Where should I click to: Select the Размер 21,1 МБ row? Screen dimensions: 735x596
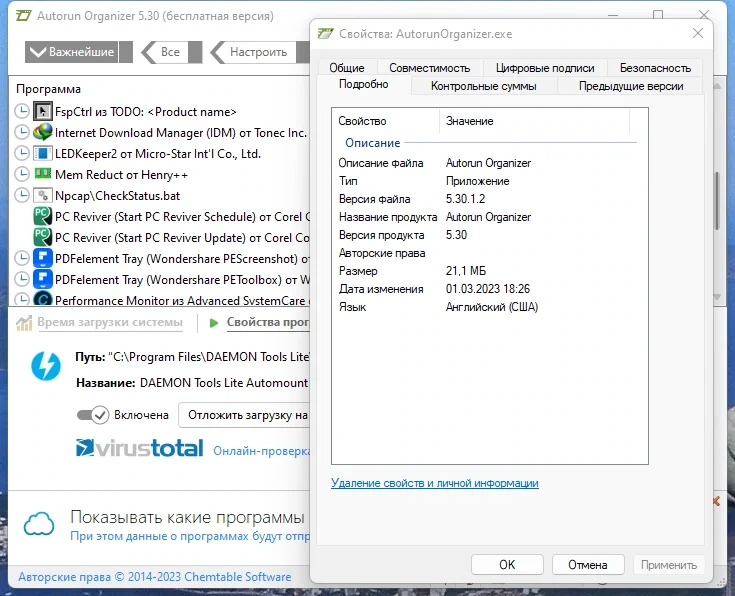pos(488,271)
